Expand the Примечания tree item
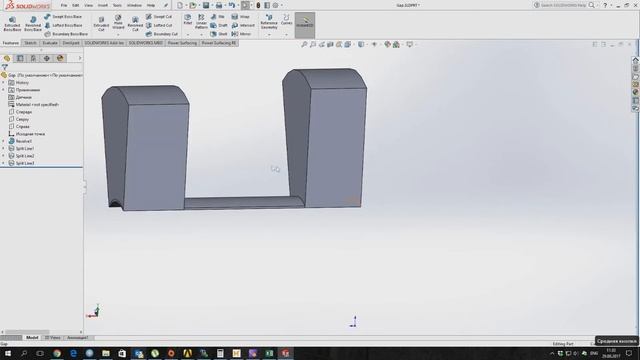This screenshot has height=360, width=640. click(x=4, y=90)
